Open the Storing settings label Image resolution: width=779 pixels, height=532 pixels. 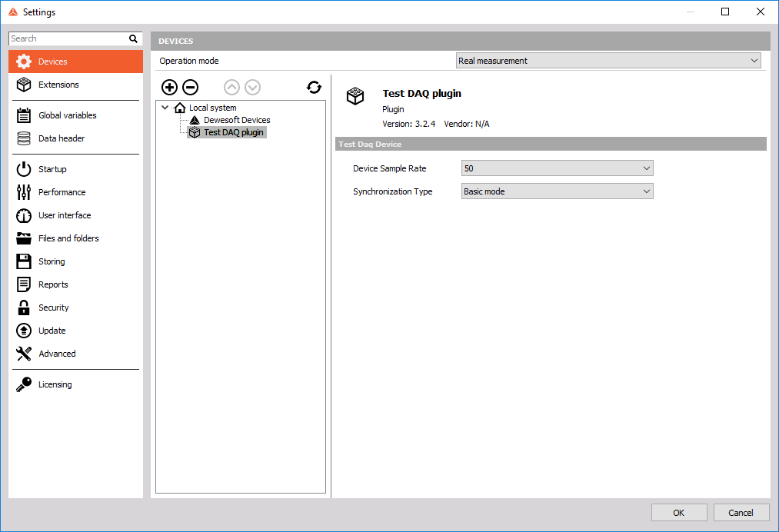point(52,262)
